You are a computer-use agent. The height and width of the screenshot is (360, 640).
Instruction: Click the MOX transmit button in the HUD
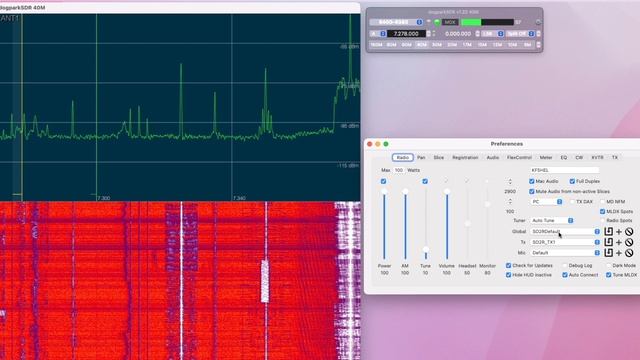tap(450, 22)
